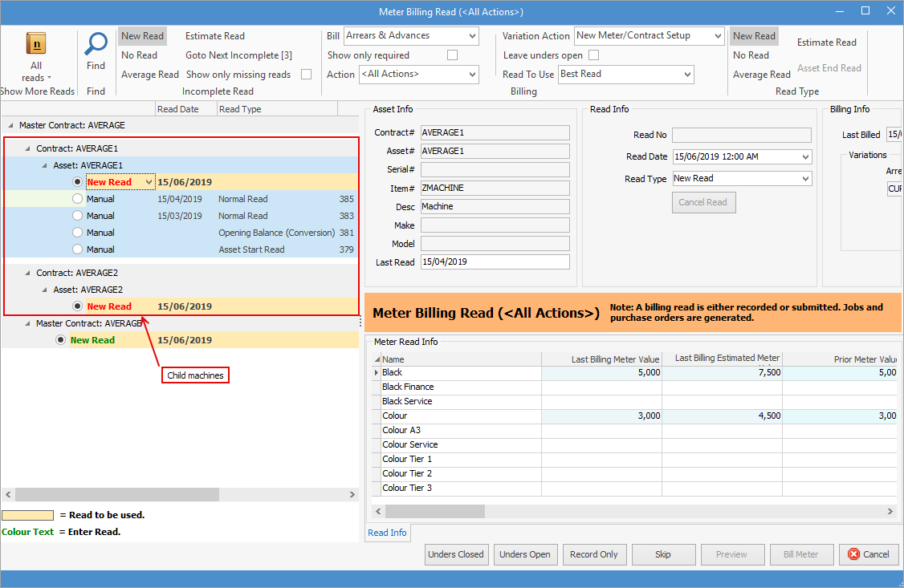Click the Black meter value 5,000 cell

pos(602,372)
